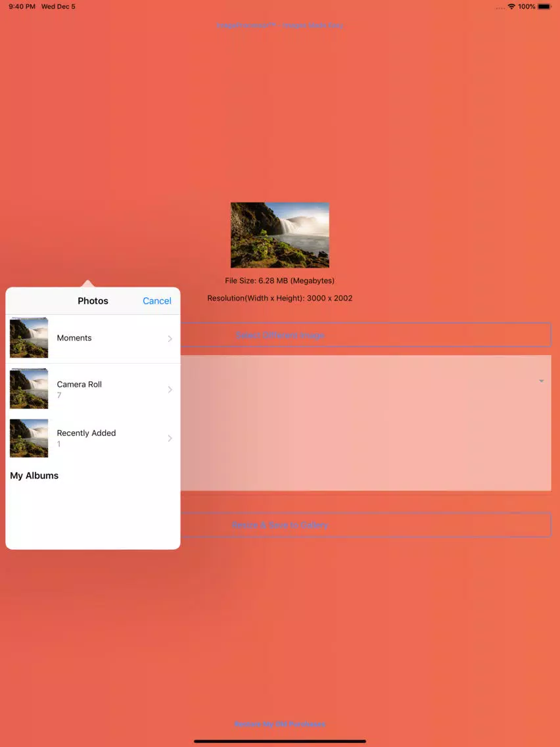Click Restore My Old Purchases link
The width and height of the screenshot is (560, 747).
(x=280, y=723)
